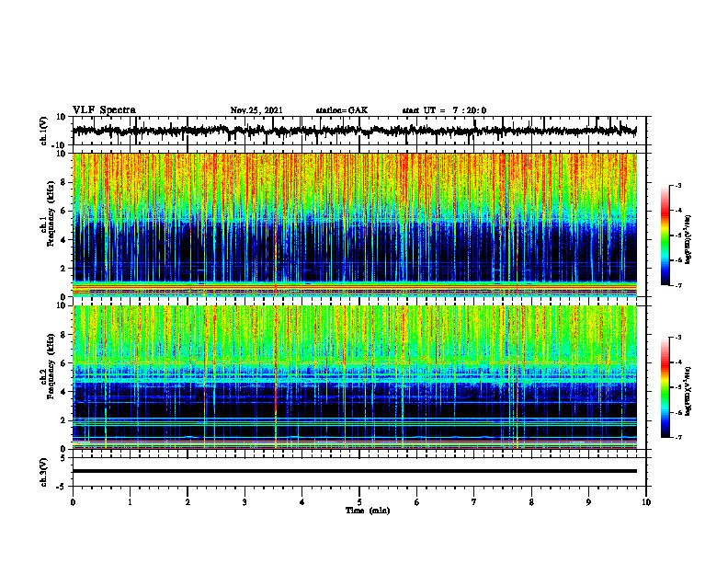Click the "-7" tick on ch.1 color bar
The image size is (728, 563).
coord(678,285)
